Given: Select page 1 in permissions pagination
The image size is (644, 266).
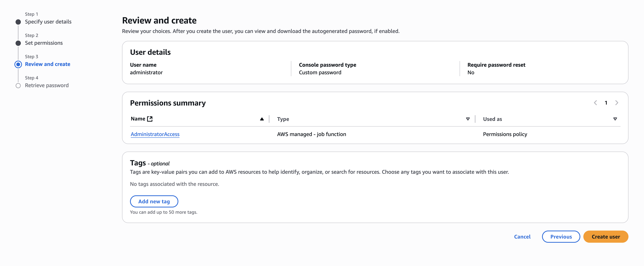Looking at the screenshot, I should pyautogui.click(x=606, y=103).
